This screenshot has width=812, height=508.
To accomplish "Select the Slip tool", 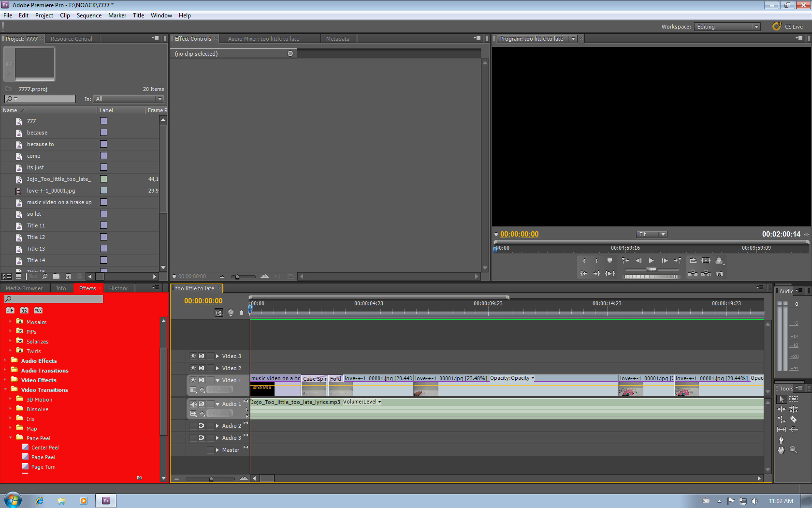I will pos(782,430).
